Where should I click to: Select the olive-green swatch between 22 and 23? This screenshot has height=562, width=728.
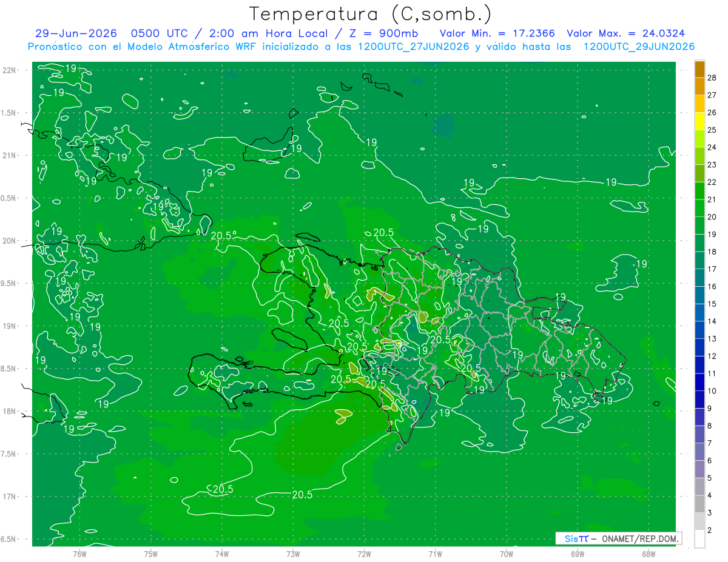tap(699, 173)
